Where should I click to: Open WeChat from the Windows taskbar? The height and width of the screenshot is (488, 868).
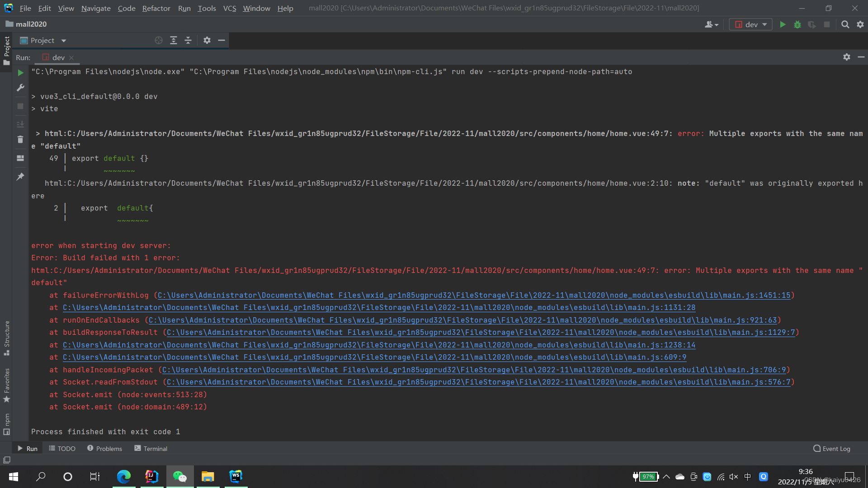tap(179, 476)
